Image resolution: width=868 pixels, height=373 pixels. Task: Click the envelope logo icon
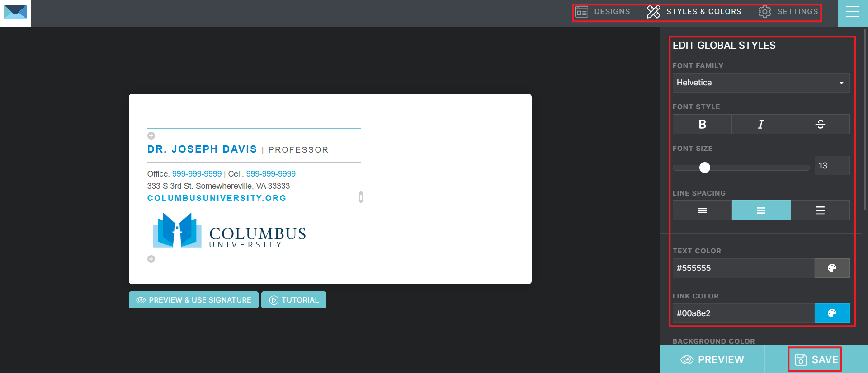click(x=15, y=12)
